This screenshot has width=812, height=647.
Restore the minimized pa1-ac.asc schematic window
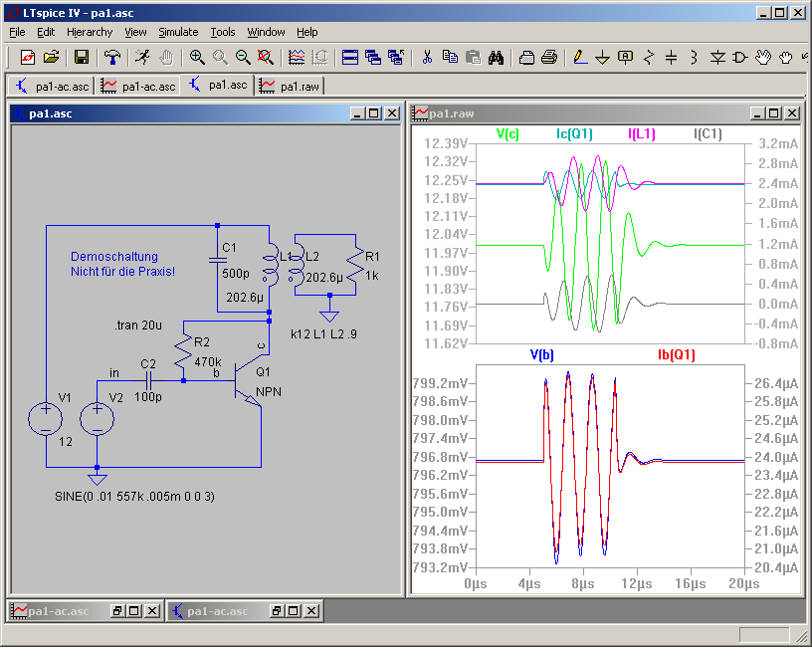(277, 611)
